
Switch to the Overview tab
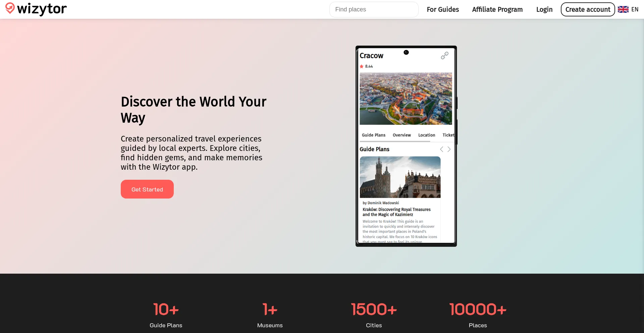pos(402,135)
